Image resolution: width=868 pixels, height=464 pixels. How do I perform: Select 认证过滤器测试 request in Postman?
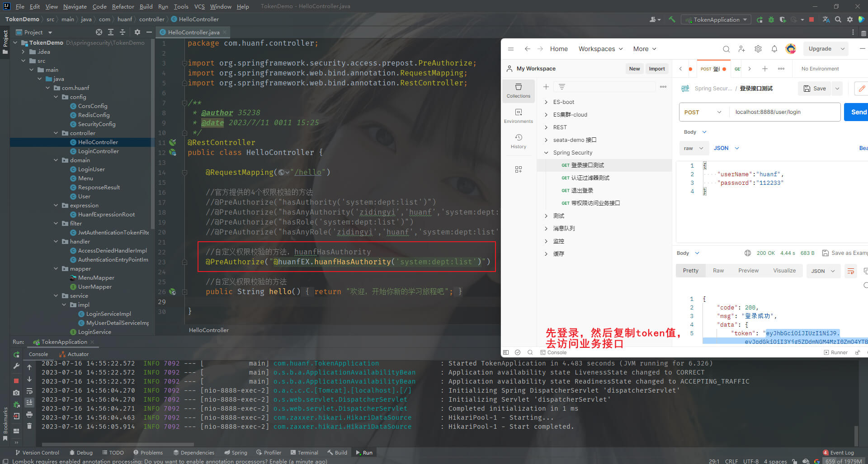pos(590,178)
